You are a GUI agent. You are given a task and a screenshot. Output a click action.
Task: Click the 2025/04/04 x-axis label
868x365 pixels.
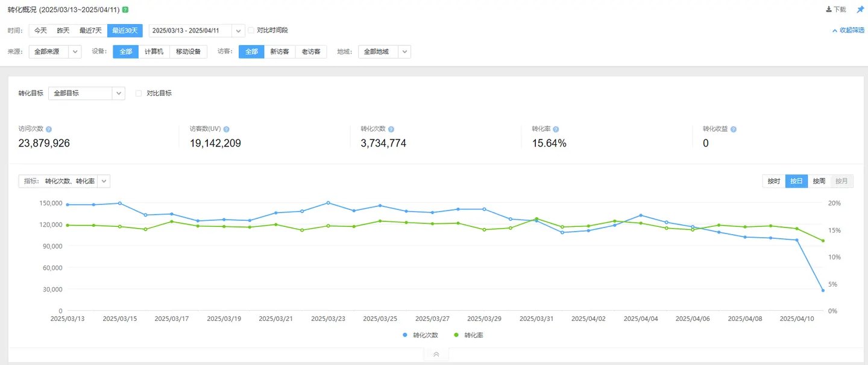(641, 319)
